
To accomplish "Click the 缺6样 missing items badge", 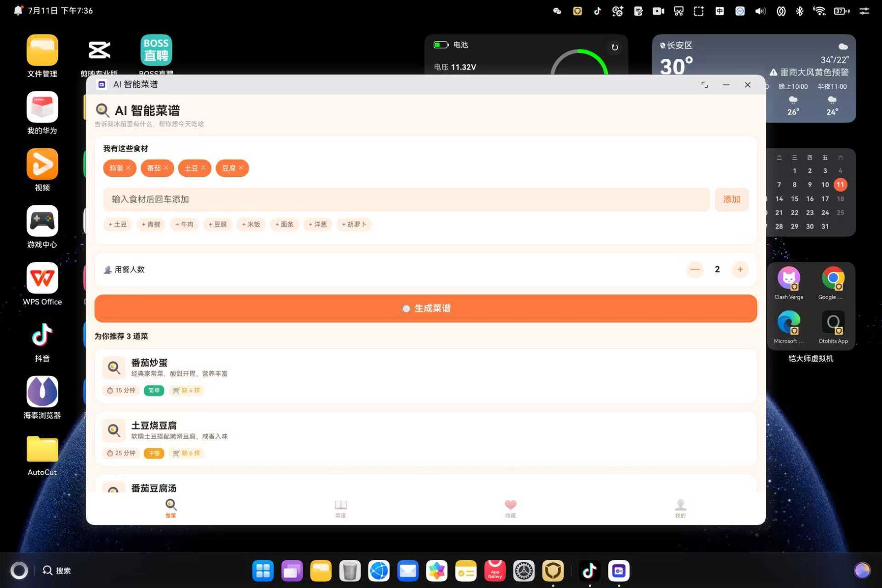I will coord(187,453).
